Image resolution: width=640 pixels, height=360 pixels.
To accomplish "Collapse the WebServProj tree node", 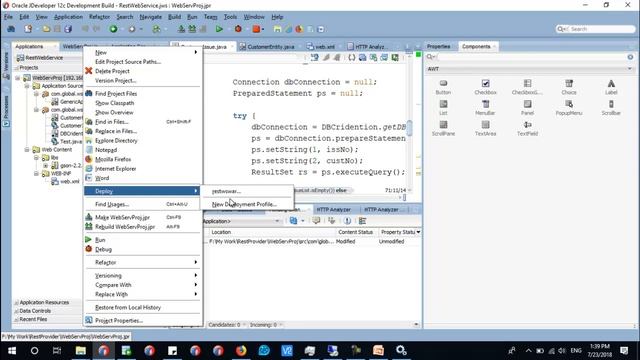I will [x=18, y=78].
